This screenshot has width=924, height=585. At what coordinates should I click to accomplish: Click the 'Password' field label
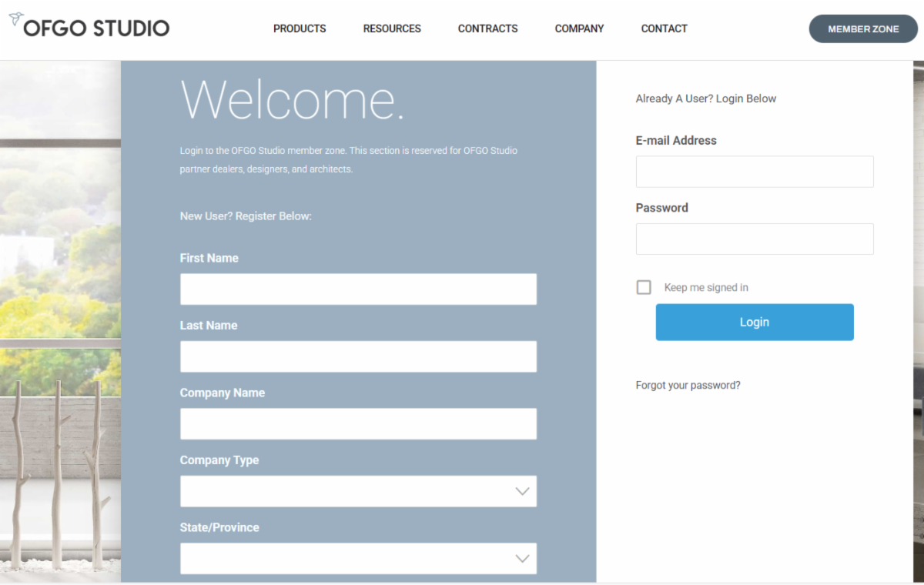(662, 208)
